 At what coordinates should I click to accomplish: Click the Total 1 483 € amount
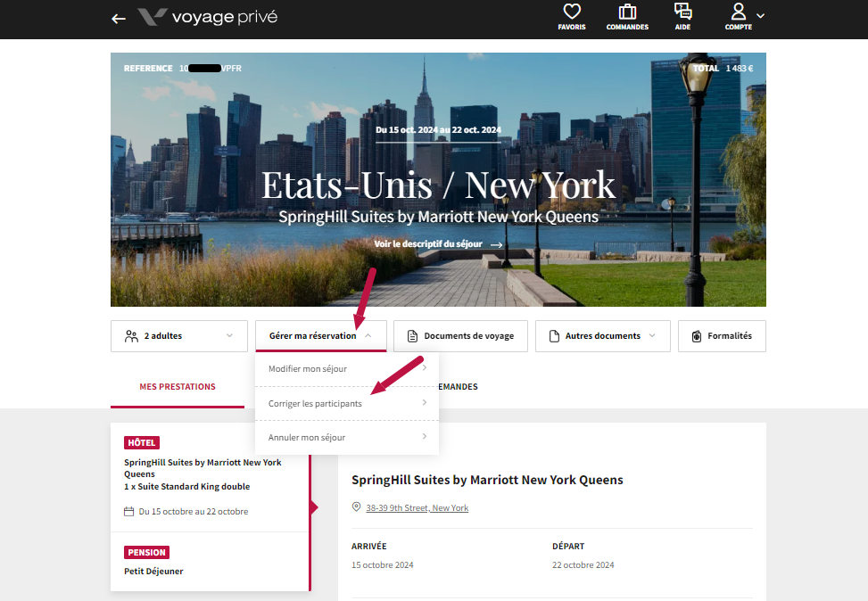coord(723,68)
